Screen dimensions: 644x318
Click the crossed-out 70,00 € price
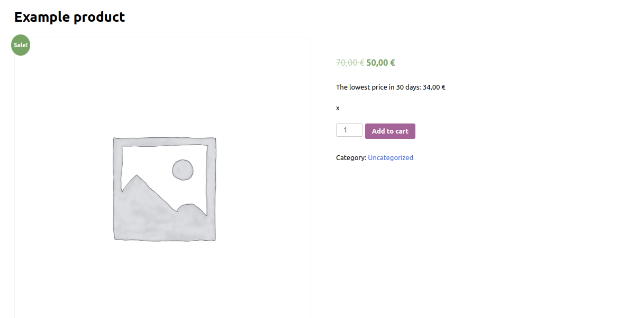pos(350,63)
